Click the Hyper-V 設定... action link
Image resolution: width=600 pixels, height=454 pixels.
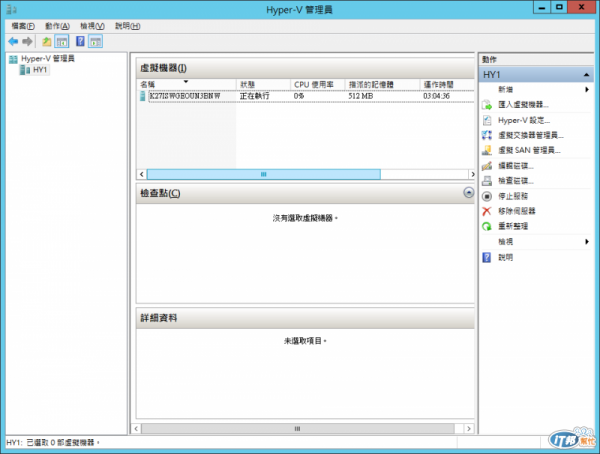pyautogui.click(x=524, y=120)
